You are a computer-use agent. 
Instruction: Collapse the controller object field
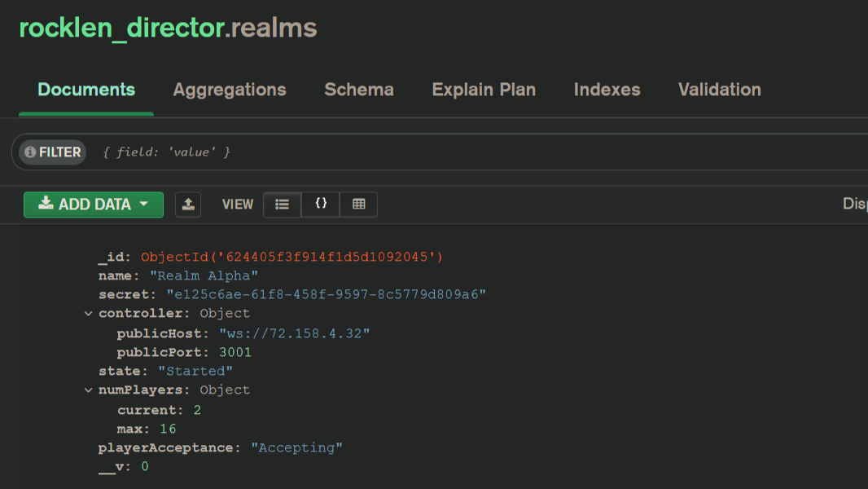point(88,313)
